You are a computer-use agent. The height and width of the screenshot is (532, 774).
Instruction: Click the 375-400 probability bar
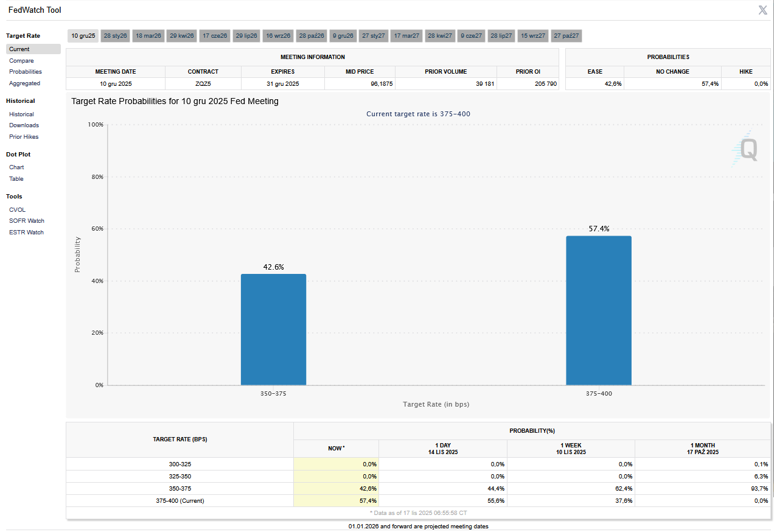pyautogui.click(x=598, y=310)
